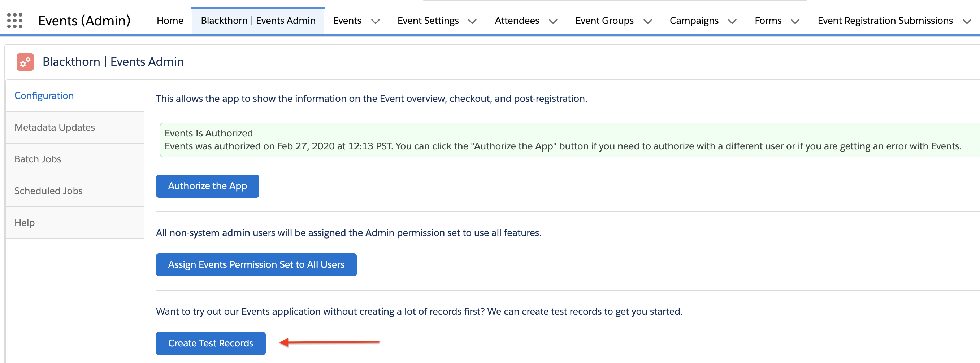This screenshot has height=363, width=980.
Task: Click the Create Test Records button
Action: pyautogui.click(x=211, y=343)
